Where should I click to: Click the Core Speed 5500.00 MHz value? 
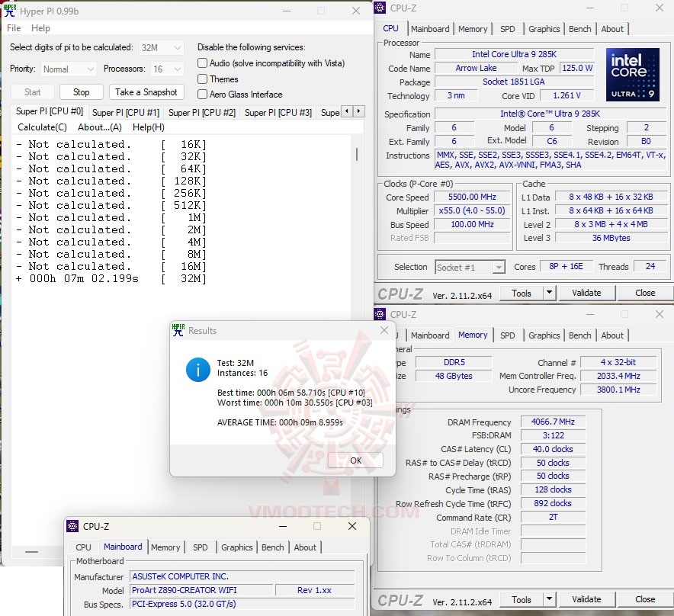(472, 197)
